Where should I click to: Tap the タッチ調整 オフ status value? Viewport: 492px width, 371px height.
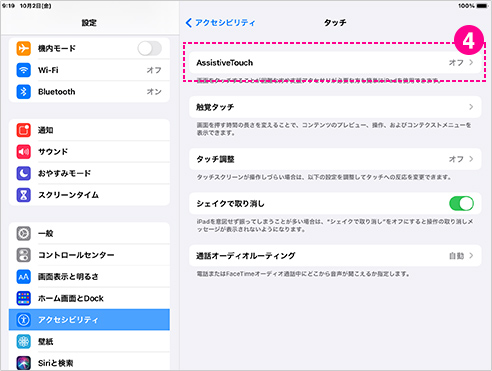click(456, 159)
